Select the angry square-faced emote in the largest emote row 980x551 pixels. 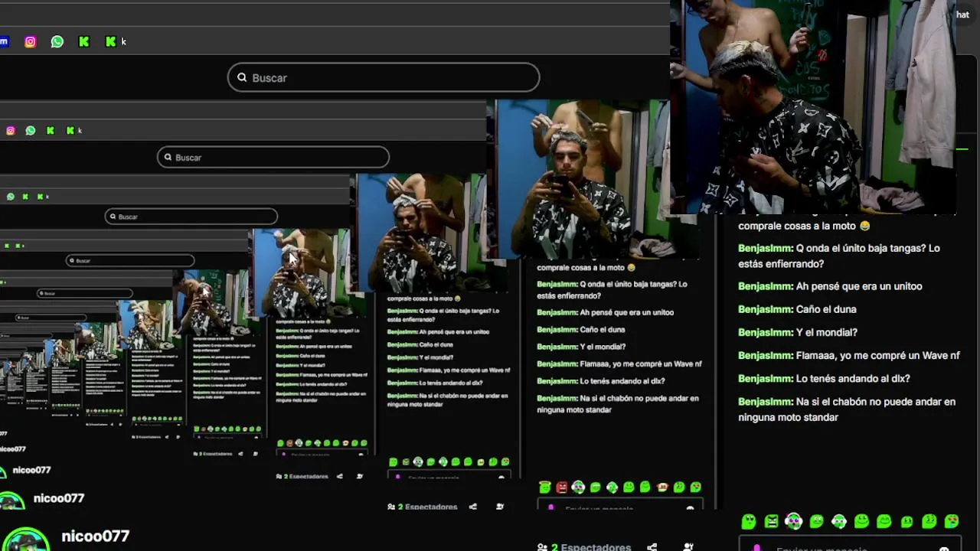coord(771,521)
